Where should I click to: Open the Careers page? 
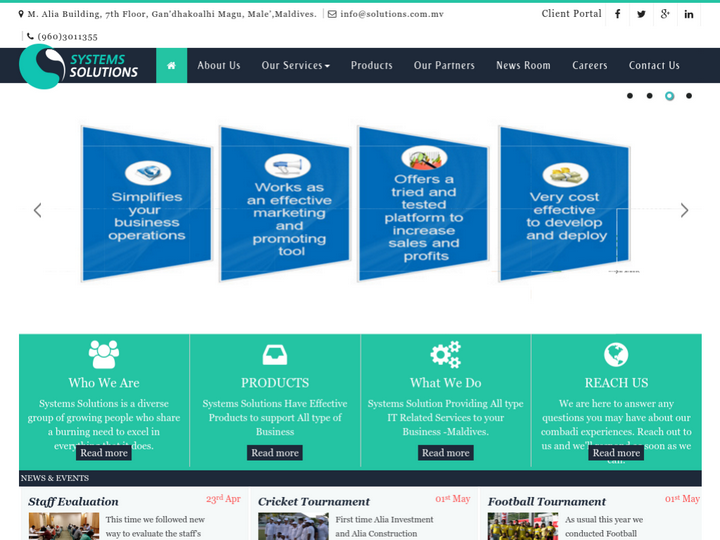(x=590, y=66)
